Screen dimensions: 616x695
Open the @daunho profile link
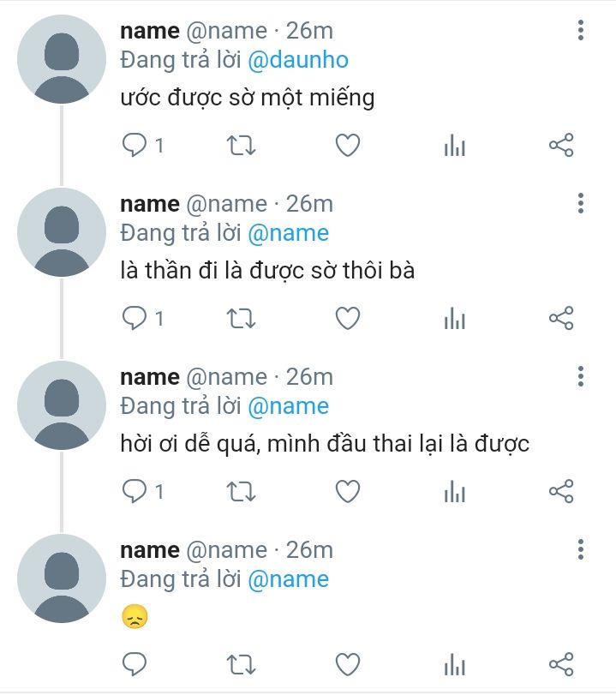point(298,60)
